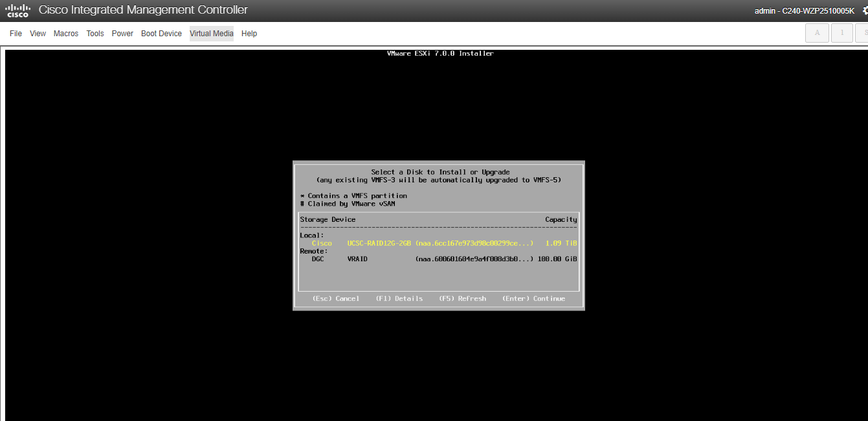
Task: Click the Select a Disk to Install heading
Action: tap(440, 172)
